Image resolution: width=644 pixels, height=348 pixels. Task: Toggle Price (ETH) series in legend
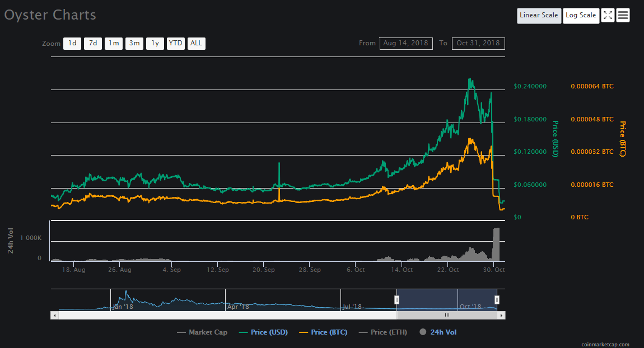(383, 332)
